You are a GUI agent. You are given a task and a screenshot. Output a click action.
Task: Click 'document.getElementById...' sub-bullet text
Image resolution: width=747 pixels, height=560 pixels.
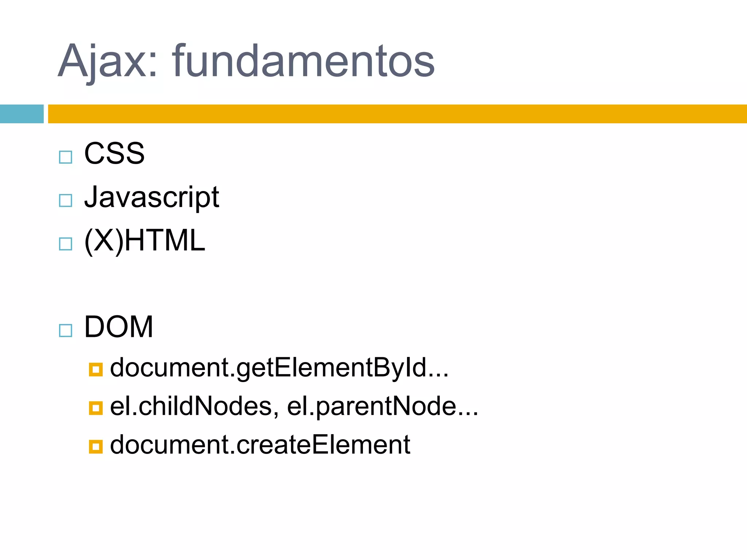click(279, 368)
